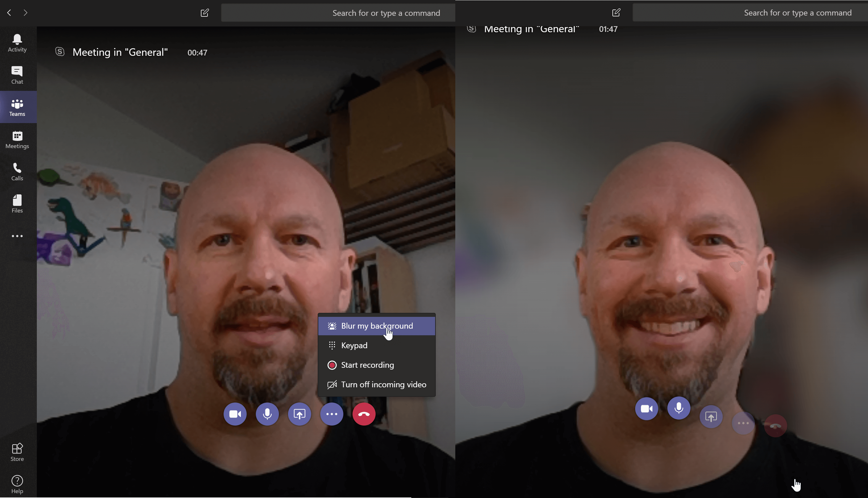This screenshot has height=498, width=868.
Task: Open the Store app icon
Action: (x=17, y=452)
